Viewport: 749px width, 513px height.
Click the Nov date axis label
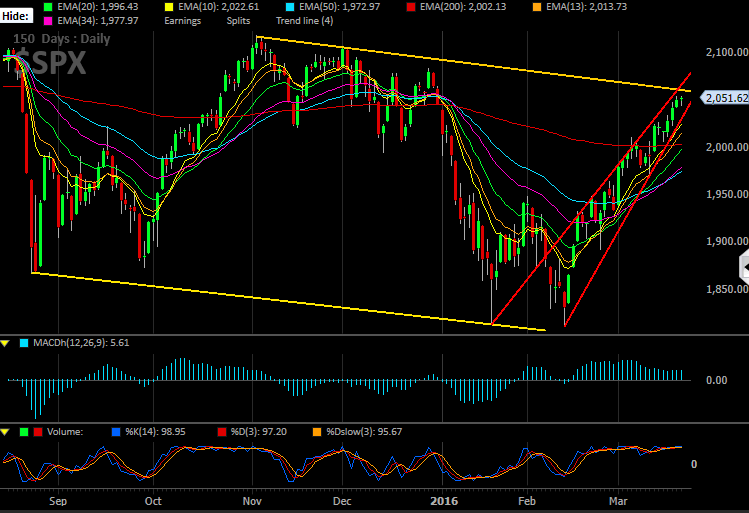click(252, 501)
